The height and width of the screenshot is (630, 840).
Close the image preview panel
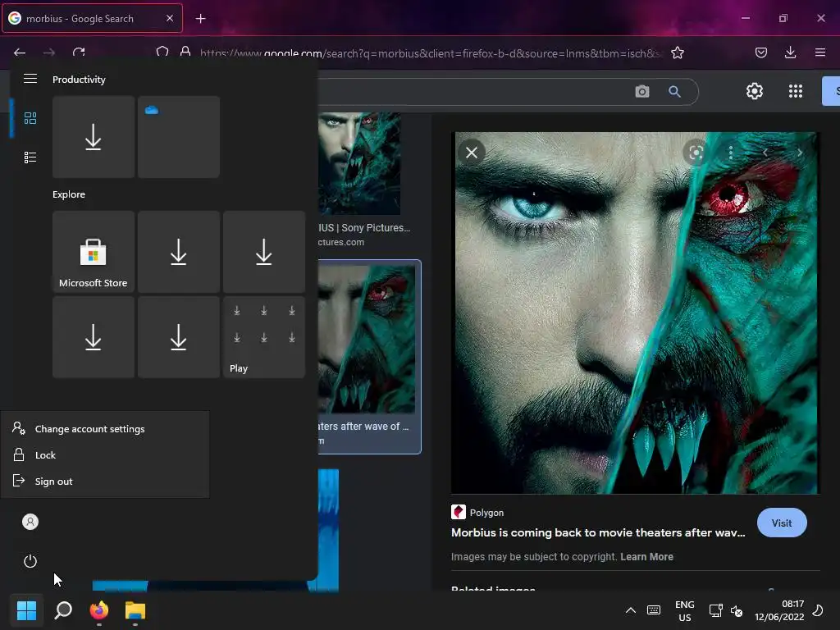[x=472, y=153]
